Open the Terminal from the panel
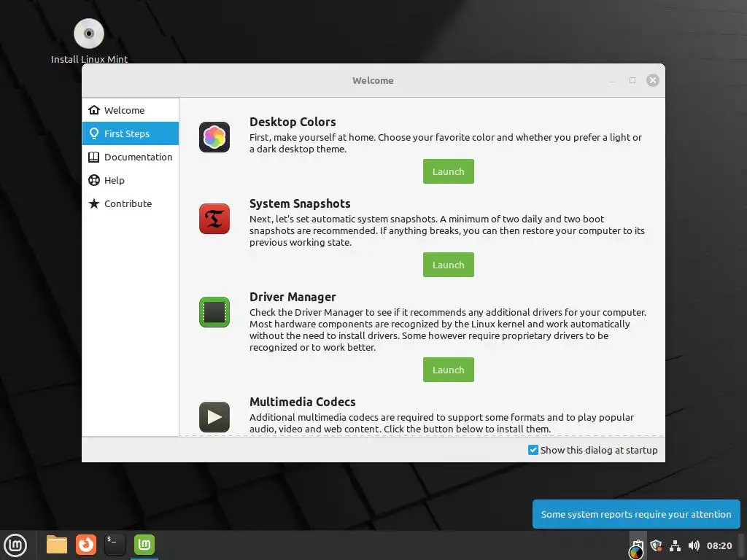The image size is (747, 560). 115,545
